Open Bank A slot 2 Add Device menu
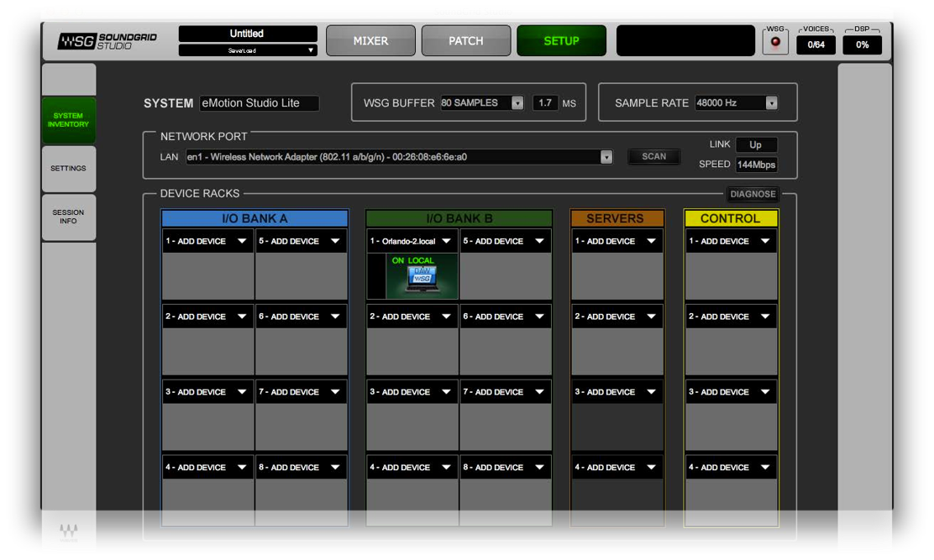934x560 pixels. 207,317
